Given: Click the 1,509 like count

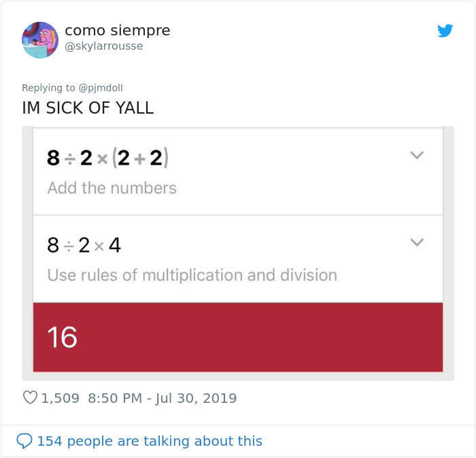Looking at the screenshot, I should point(61,398).
